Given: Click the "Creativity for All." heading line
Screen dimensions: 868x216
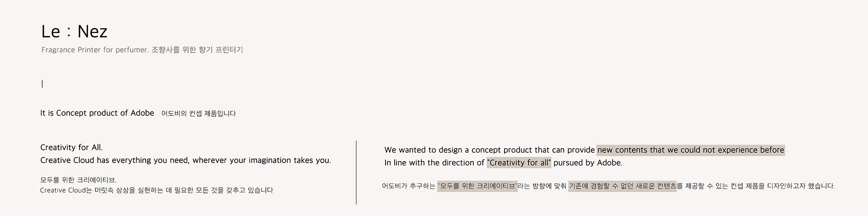Looking at the screenshot, I should click(71, 148).
